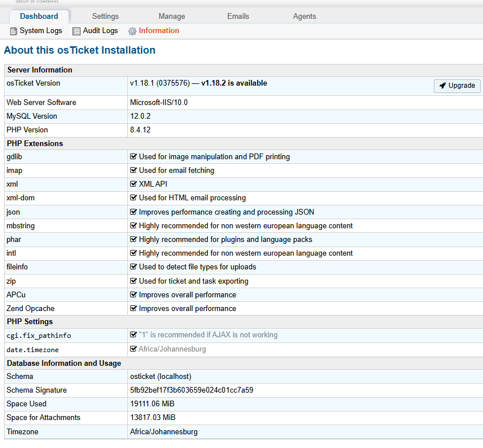The width and height of the screenshot is (483, 448).
Task: Click 'Used for ticket and task exporting'
Action: tap(194, 281)
